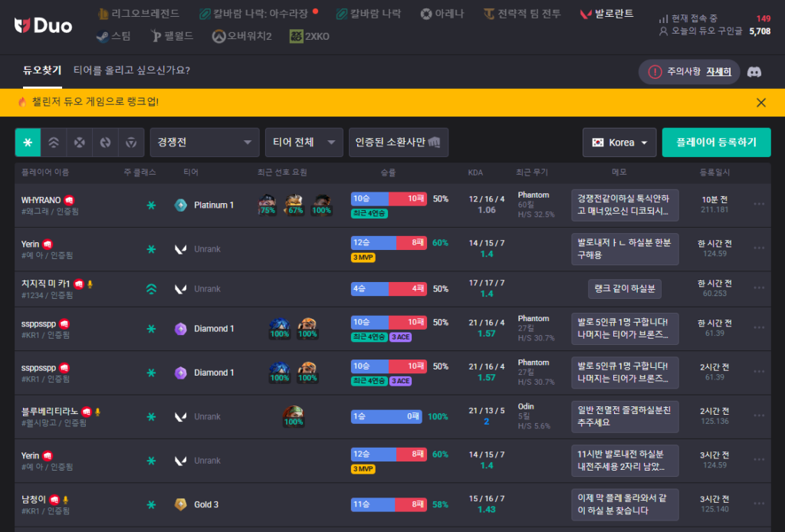Viewport: 785px width, 532px height.
Task: Click the win-loss bar for 남청이
Action: point(388,504)
